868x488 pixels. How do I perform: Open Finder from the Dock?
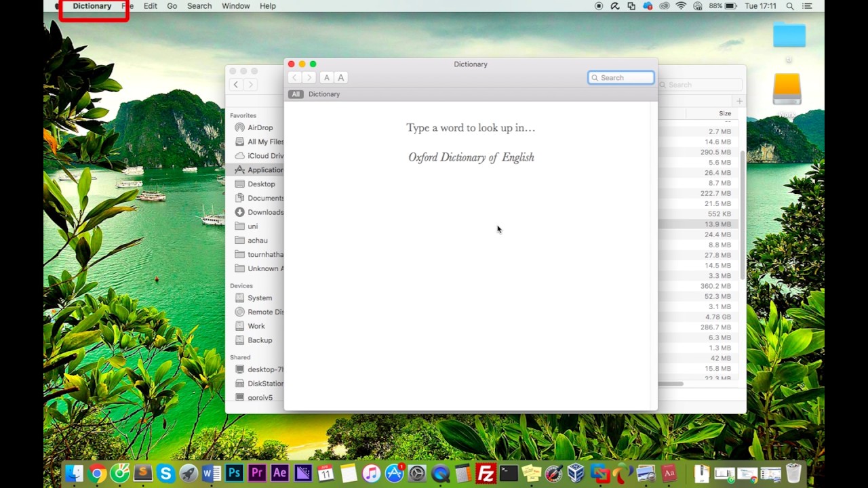pos(74,473)
